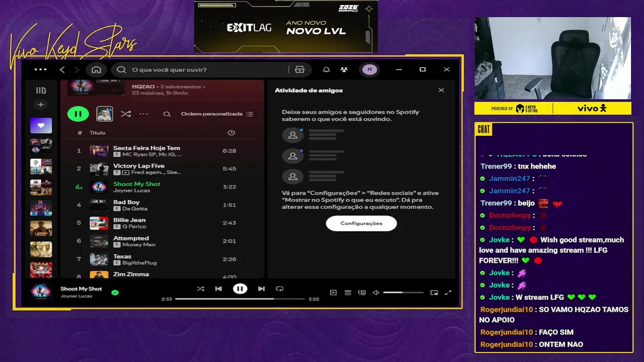Screen dimensions: 644x362
Task: Open artist link 'BigXthaPlug'
Action: coord(139,263)
